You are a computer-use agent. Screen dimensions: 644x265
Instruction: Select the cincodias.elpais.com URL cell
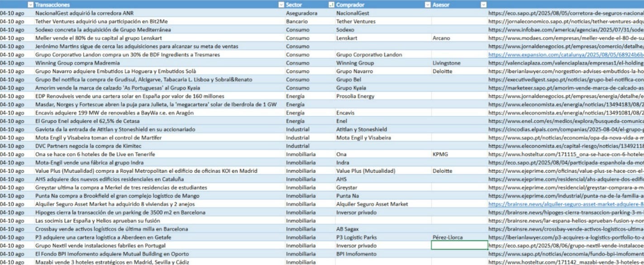(566, 129)
